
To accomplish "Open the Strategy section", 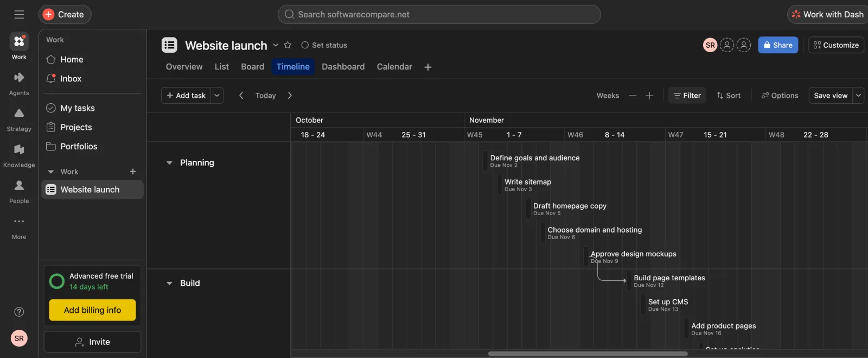I will point(19,119).
